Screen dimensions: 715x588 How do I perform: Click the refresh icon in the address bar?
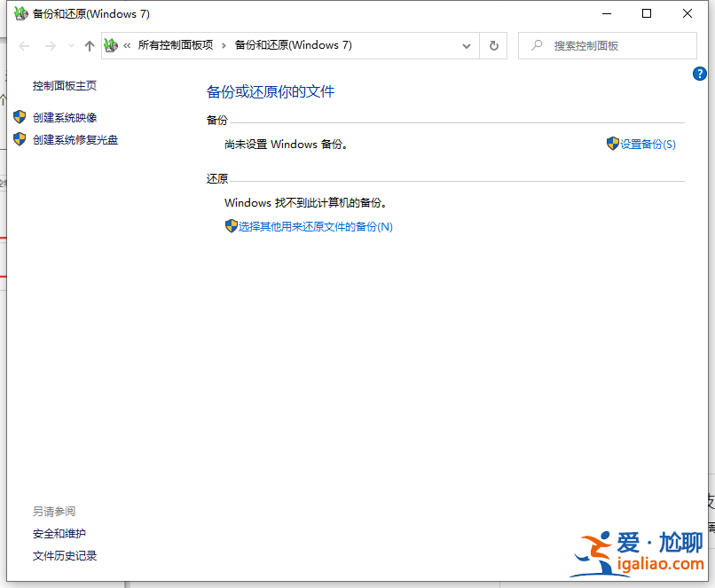pyautogui.click(x=493, y=45)
